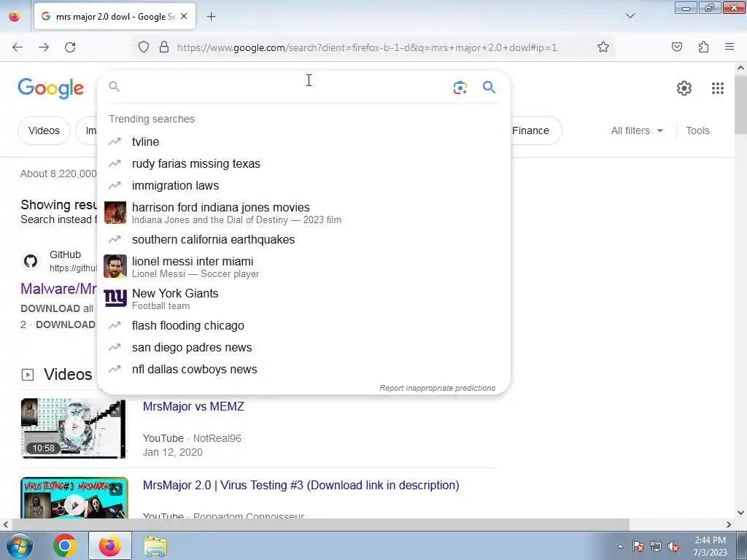This screenshot has width=747, height=560.
Task: Choose trending search tvline
Action: (x=303, y=141)
